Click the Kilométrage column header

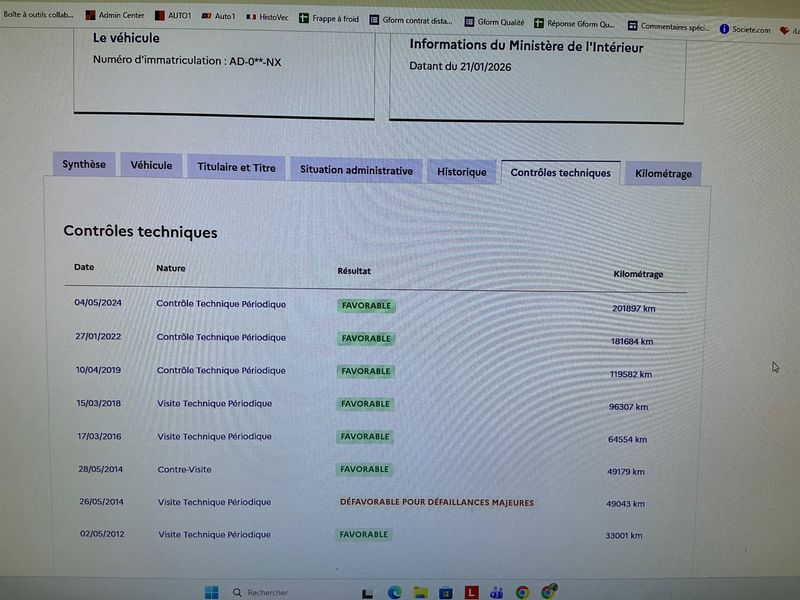pos(638,274)
